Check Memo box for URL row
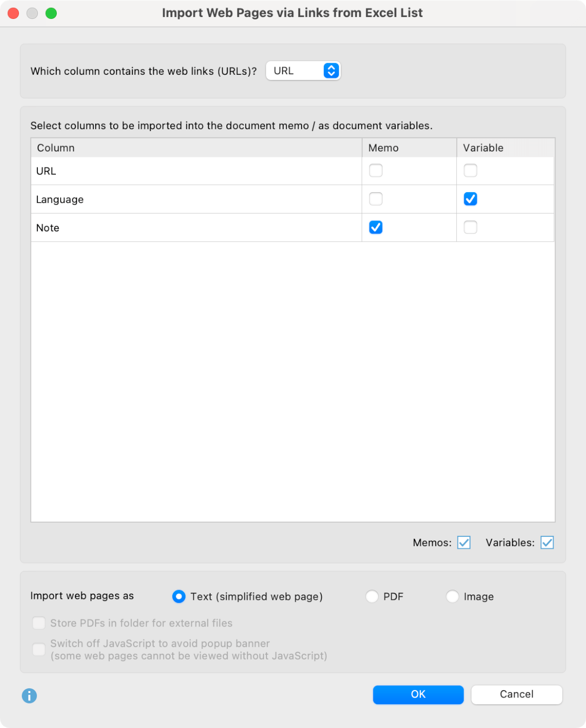Screen dimensions: 586x728 (376, 170)
